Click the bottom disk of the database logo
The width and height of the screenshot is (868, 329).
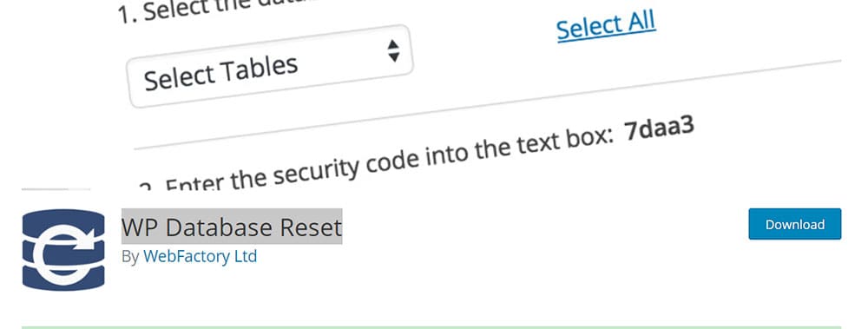coord(63,278)
